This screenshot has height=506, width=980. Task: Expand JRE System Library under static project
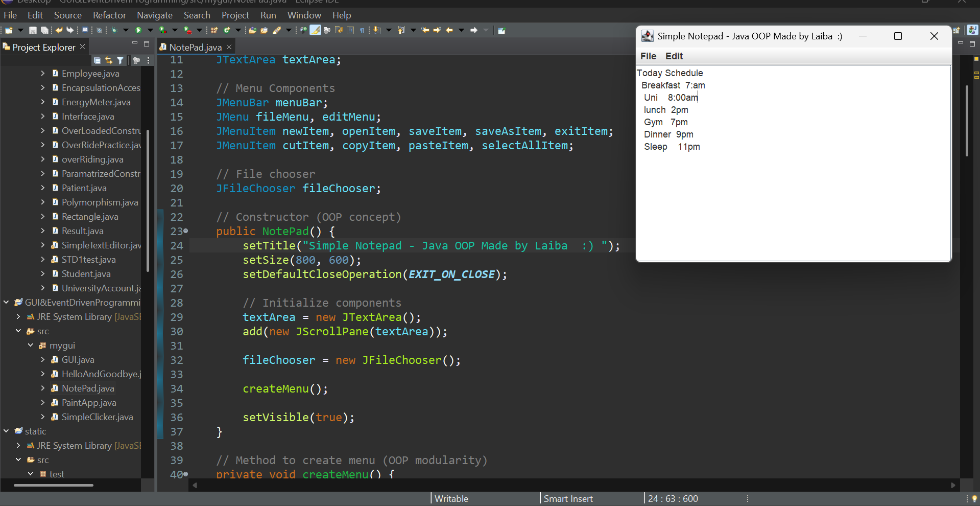pos(18,445)
